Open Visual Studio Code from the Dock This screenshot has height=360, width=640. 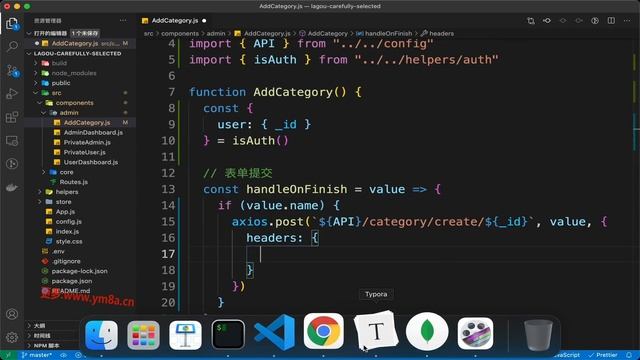click(x=275, y=332)
